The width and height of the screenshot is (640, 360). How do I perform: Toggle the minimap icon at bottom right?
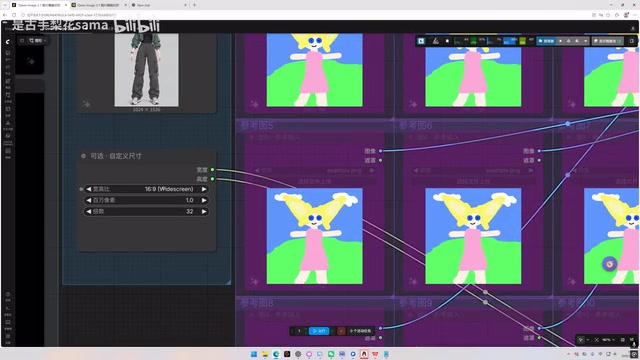622,340
